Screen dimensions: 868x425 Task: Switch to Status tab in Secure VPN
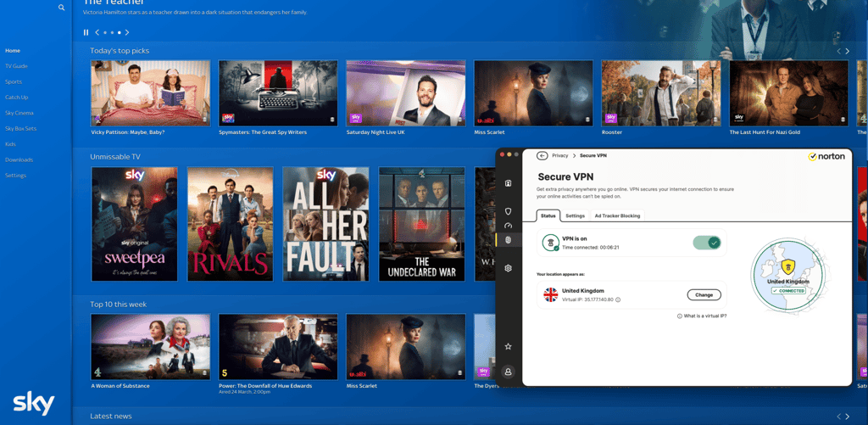pyautogui.click(x=548, y=215)
